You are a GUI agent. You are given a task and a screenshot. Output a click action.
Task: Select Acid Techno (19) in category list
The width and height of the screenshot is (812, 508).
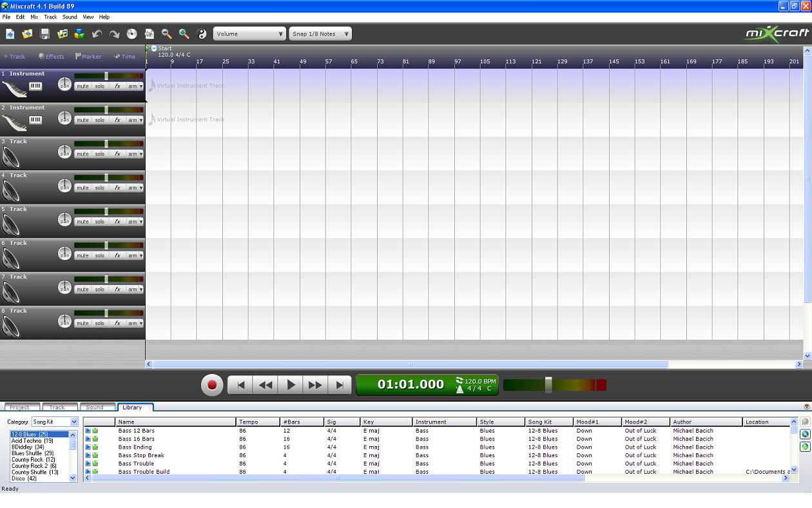click(x=32, y=441)
